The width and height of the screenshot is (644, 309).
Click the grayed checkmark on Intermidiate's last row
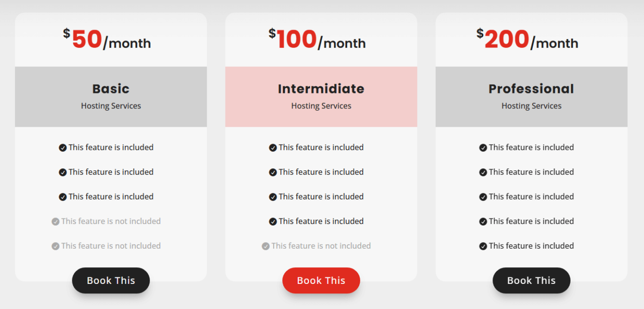265,246
